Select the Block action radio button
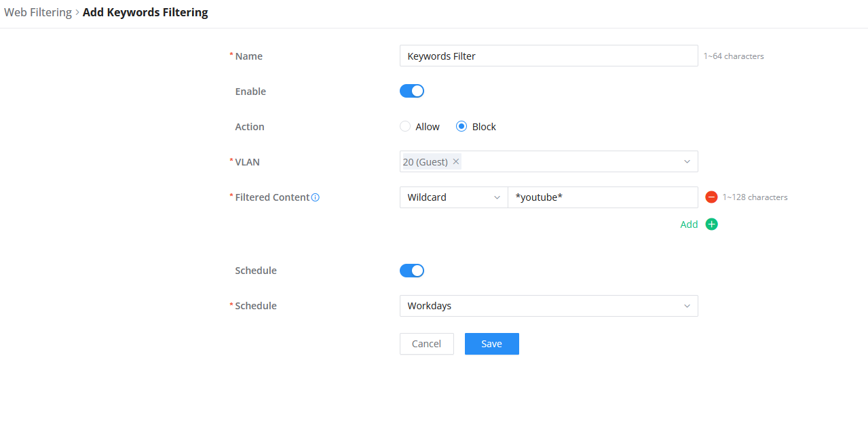This screenshot has width=868, height=432. pyautogui.click(x=461, y=126)
